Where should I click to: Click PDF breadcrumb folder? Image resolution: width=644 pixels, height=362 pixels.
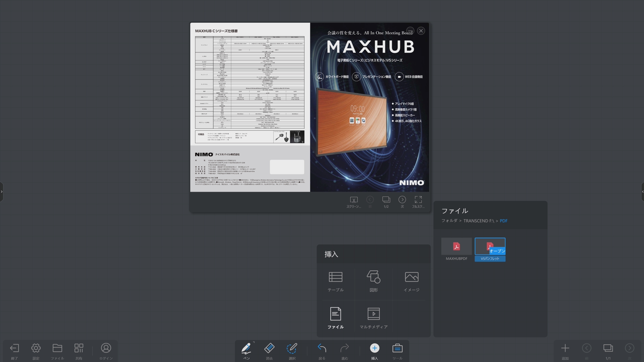coord(503,221)
